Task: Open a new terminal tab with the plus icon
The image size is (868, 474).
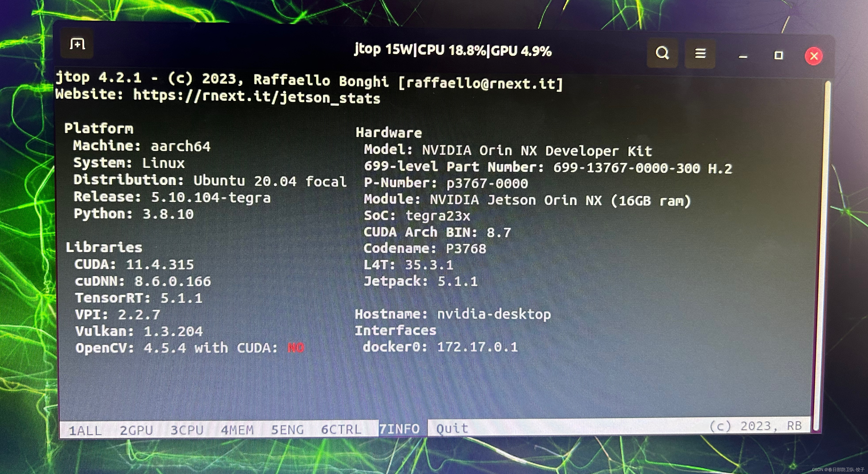Action: (x=77, y=44)
